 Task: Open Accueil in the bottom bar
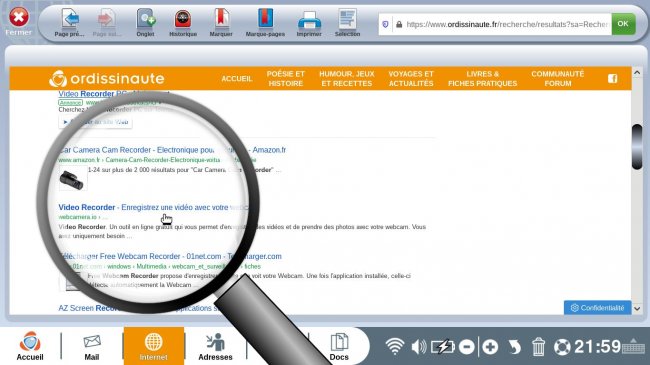(x=30, y=346)
